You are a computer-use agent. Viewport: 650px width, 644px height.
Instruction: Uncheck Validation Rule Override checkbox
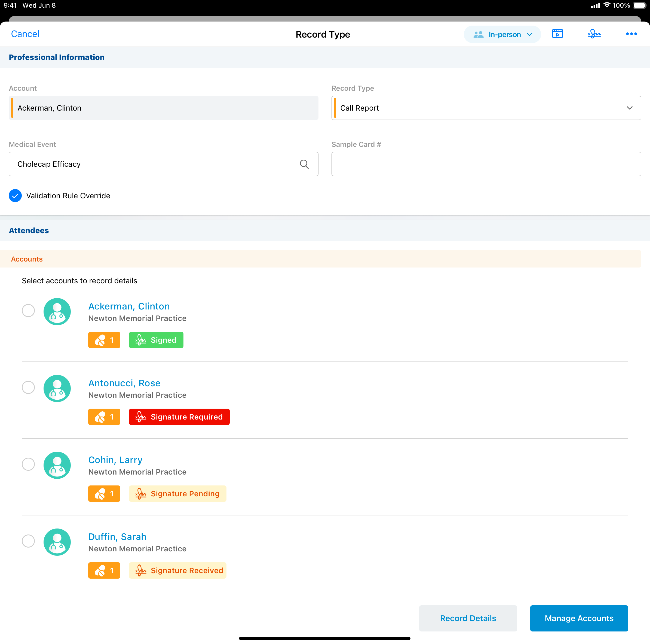pos(15,196)
